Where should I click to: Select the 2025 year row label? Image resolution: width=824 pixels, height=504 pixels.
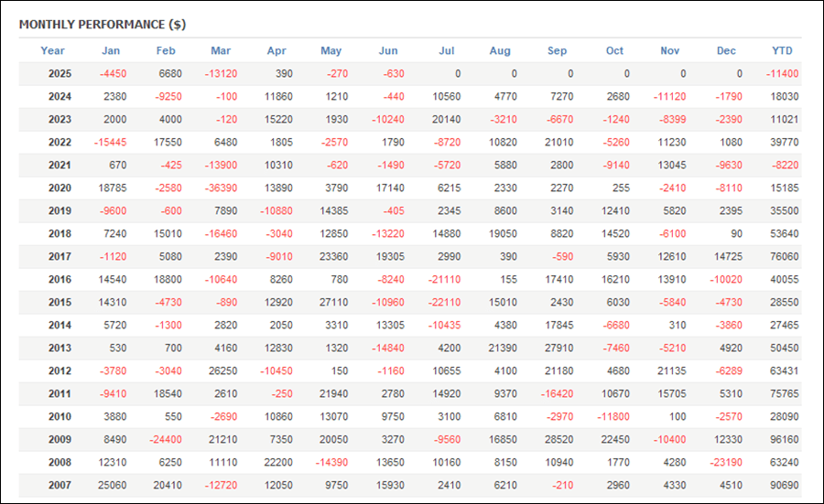[60, 73]
